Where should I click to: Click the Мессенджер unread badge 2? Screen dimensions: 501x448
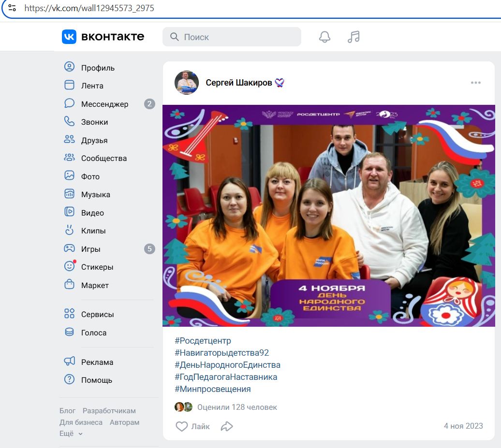tap(149, 104)
